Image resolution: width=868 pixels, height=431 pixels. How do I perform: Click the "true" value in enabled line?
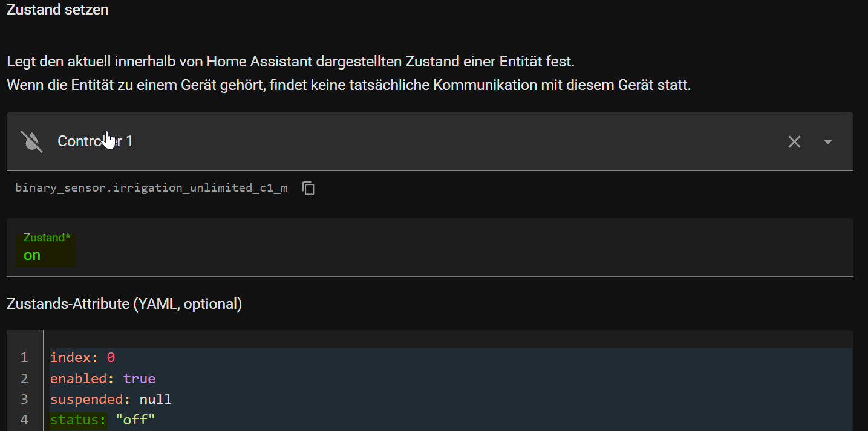139,378
